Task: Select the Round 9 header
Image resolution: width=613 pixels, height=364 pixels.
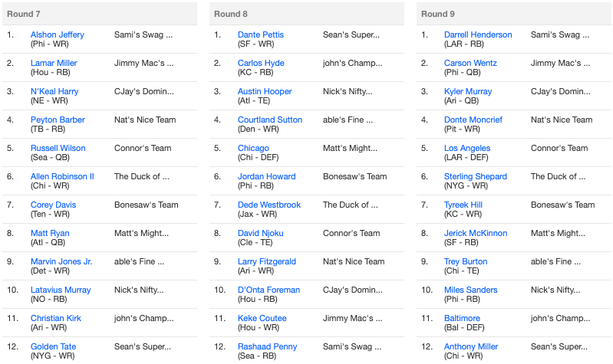Action: point(513,14)
